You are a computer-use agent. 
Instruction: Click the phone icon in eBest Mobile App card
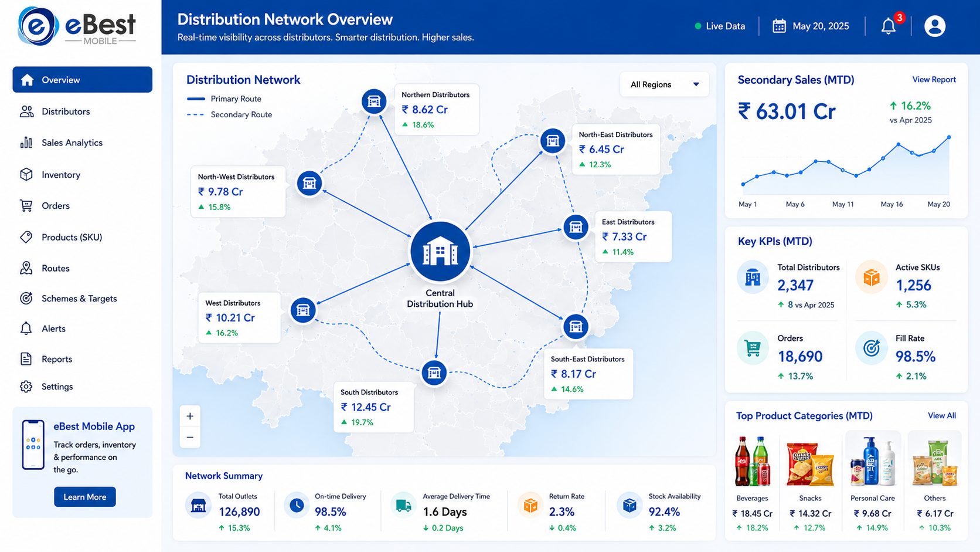pyautogui.click(x=33, y=445)
